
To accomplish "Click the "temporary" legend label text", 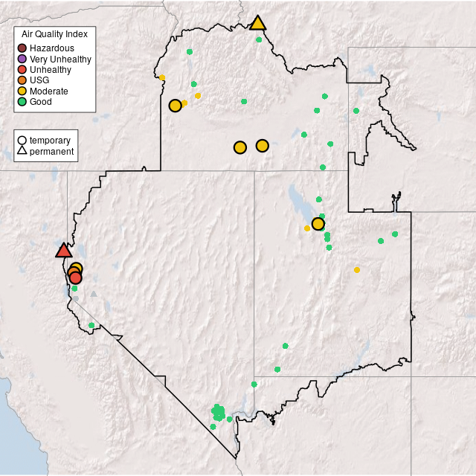I will [50, 140].
